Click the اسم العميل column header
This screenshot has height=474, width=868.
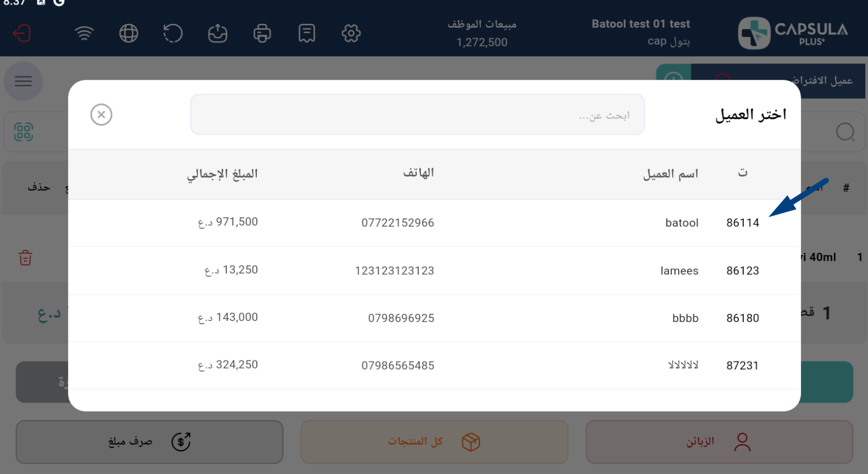pos(670,174)
